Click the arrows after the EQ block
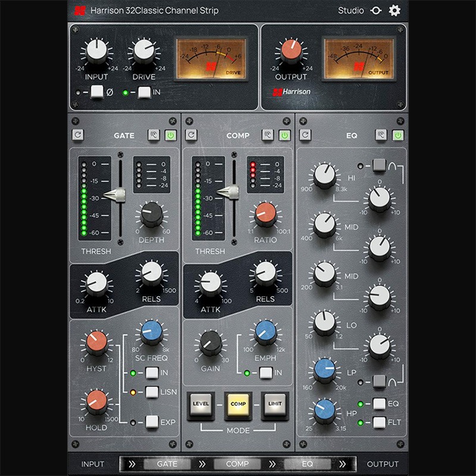476x476 pixels. [x=343, y=464]
